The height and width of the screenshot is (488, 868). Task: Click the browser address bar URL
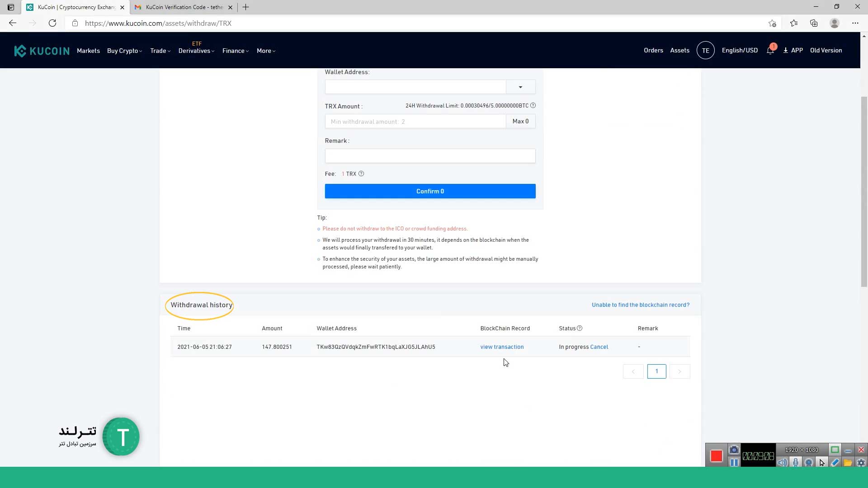click(158, 23)
